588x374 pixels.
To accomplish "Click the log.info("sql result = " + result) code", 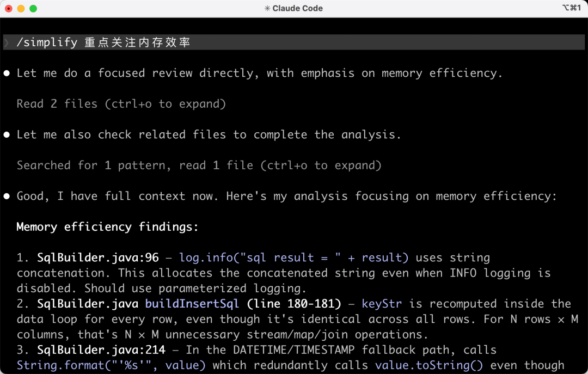I will 293,257.
